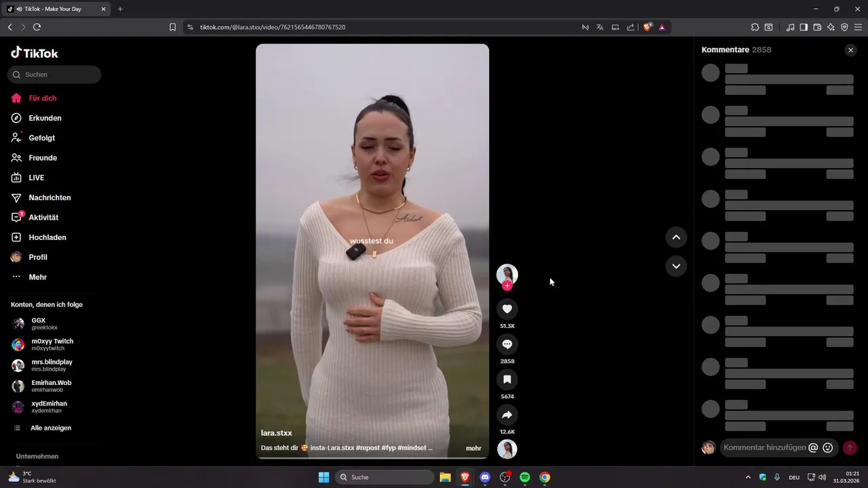
Task: Open a new browser tab
Action: pos(120,9)
